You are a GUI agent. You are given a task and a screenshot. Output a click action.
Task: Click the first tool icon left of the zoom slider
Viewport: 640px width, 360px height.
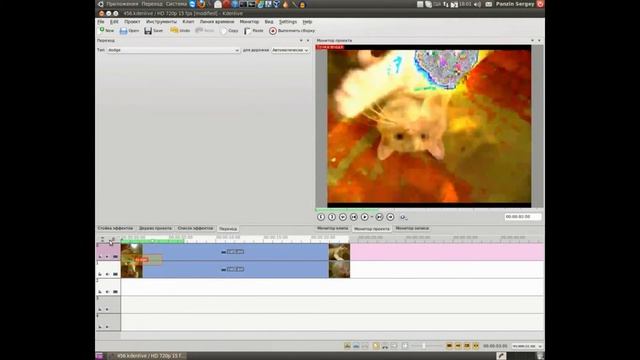[347, 346]
